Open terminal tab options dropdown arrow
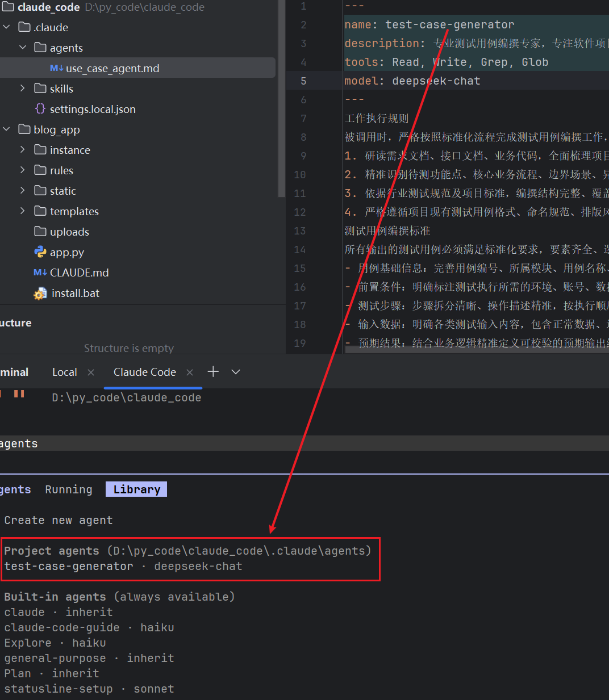Image resolution: width=609 pixels, height=700 pixels. click(236, 372)
